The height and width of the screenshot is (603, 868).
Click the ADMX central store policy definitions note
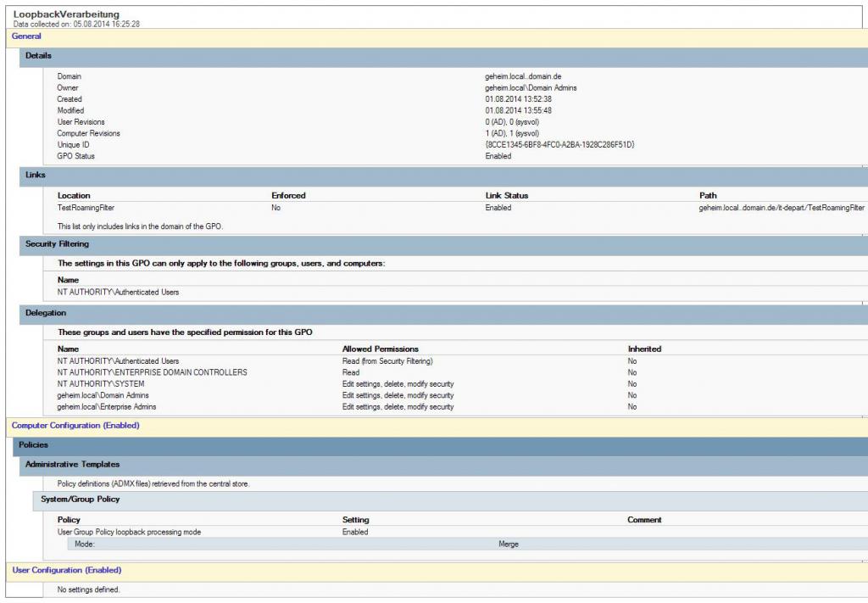153,484
